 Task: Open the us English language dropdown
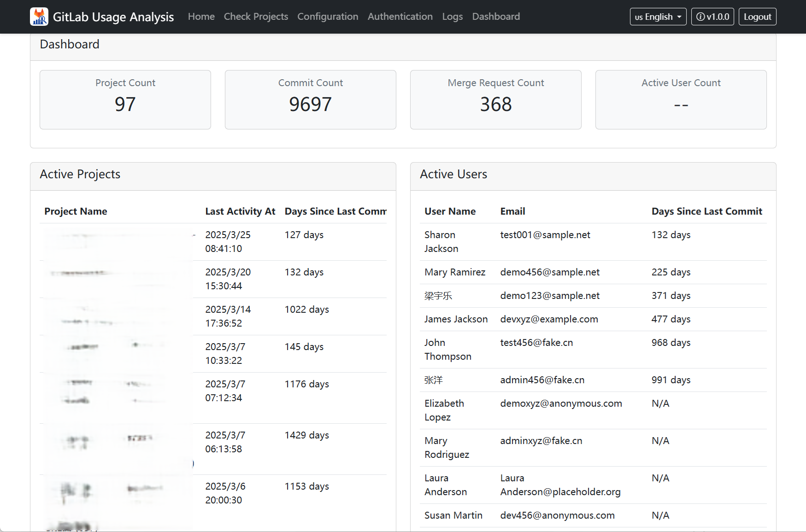coord(658,17)
